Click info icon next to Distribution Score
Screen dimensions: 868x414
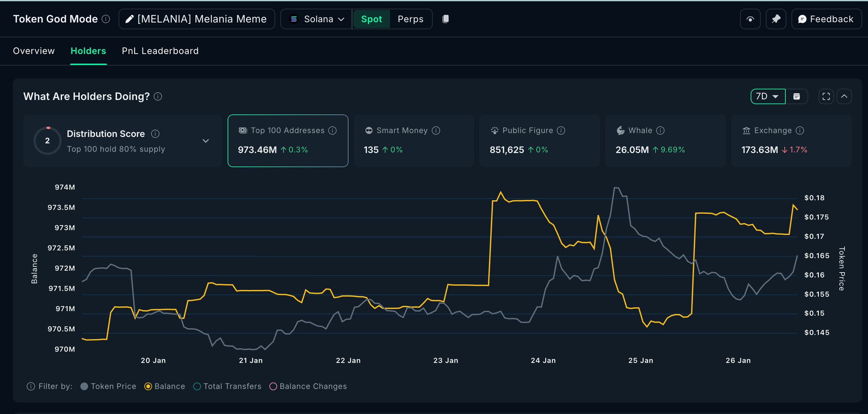[155, 134]
